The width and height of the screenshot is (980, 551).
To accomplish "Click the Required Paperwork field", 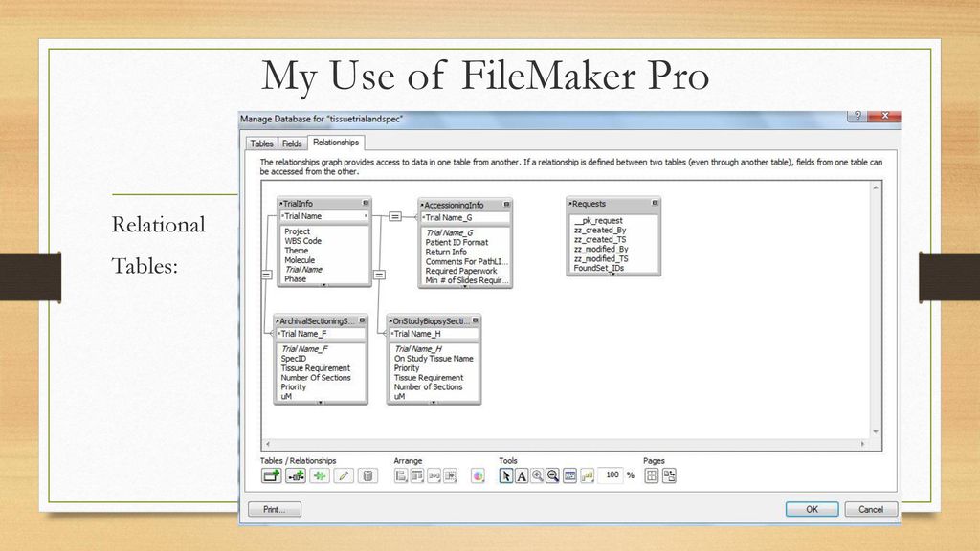I will [461, 271].
